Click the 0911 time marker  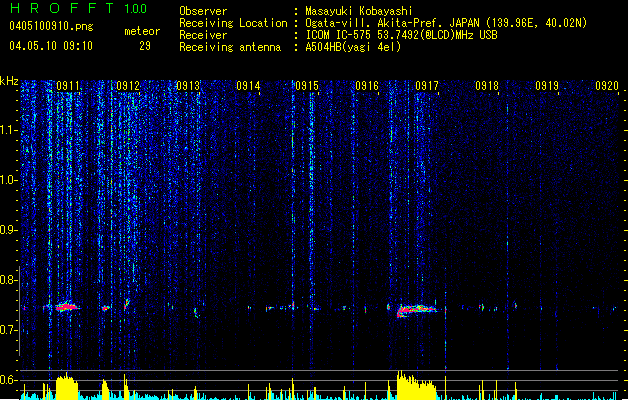[68, 85]
